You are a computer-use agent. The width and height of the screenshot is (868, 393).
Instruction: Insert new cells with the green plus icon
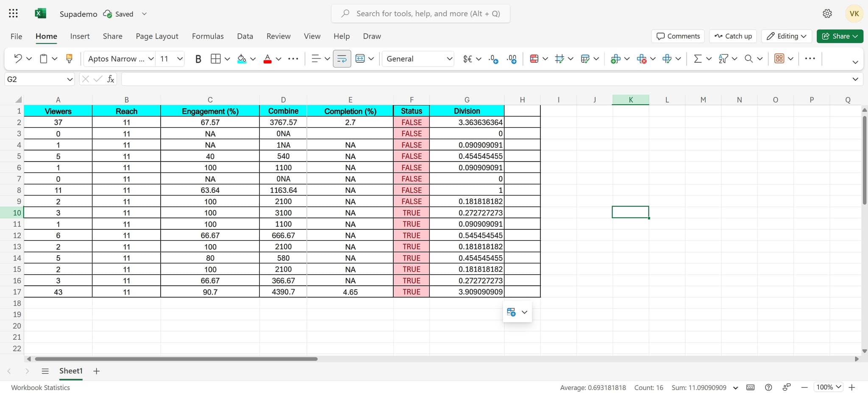click(617, 59)
